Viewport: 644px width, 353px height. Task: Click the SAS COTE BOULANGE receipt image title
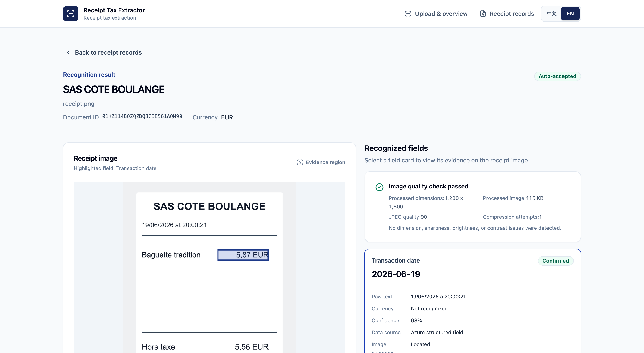click(x=210, y=206)
